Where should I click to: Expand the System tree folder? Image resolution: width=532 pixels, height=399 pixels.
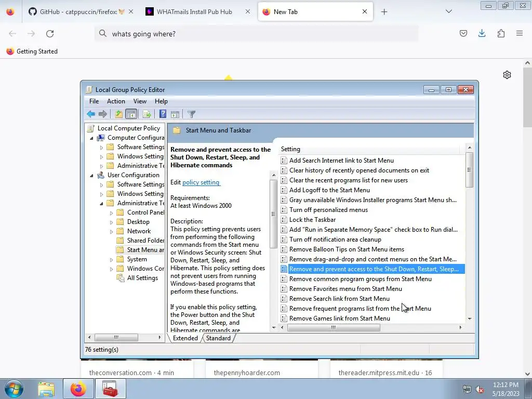[111, 260]
